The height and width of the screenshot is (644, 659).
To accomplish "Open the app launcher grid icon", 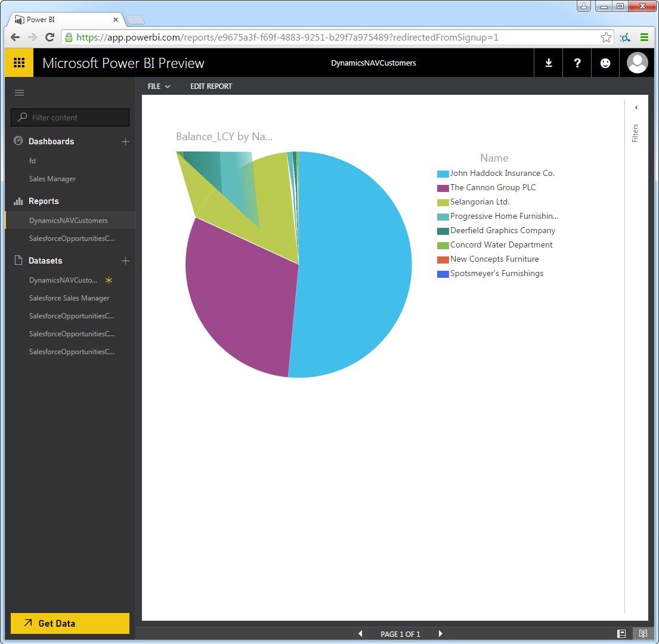I will coord(19,63).
